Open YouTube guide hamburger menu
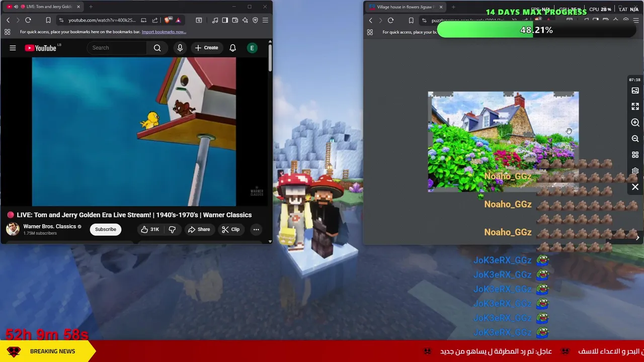 13,48
